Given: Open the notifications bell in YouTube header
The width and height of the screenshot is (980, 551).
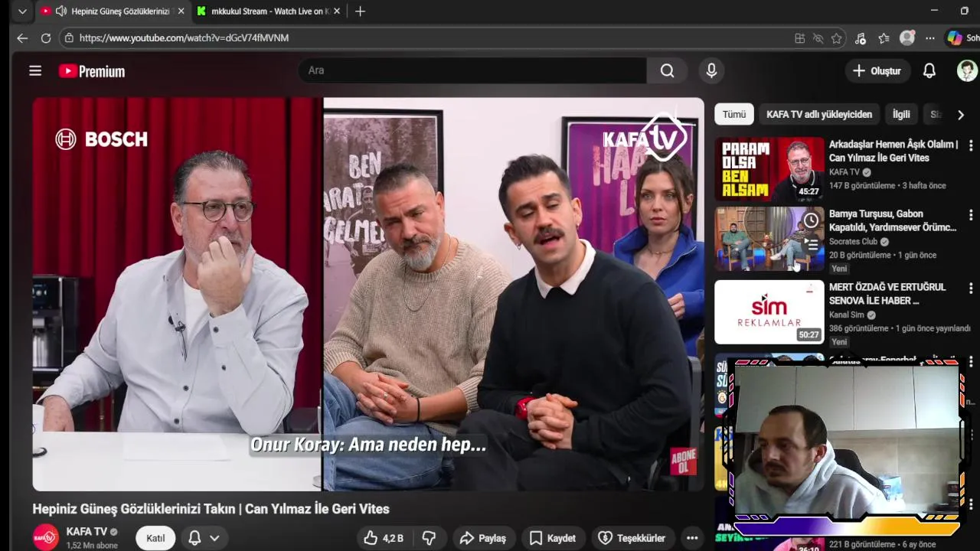Looking at the screenshot, I should click(x=929, y=70).
